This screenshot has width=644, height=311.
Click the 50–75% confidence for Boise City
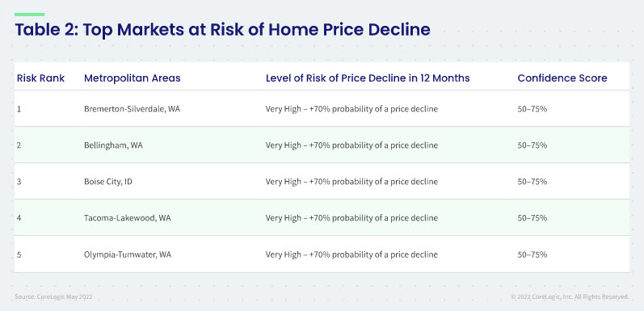pos(532,182)
